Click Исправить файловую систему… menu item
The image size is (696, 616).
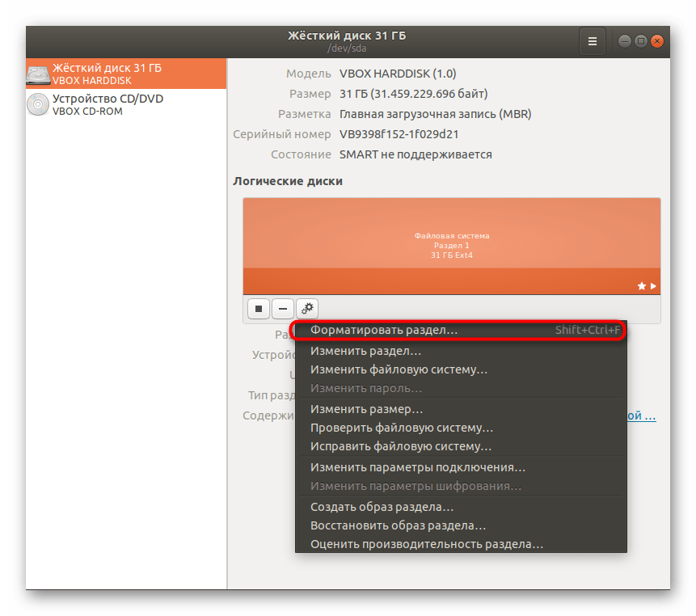401,446
